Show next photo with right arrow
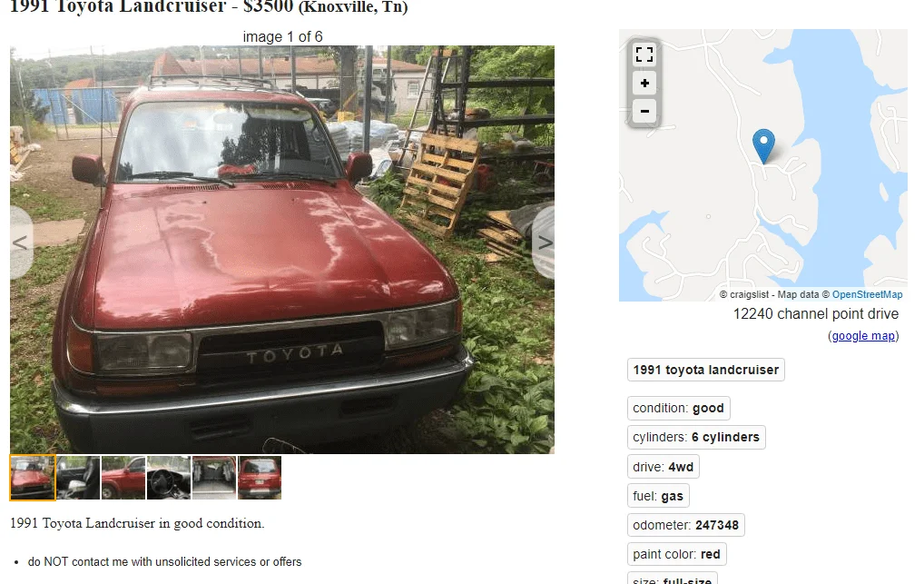The image size is (924, 584). [x=544, y=243]
